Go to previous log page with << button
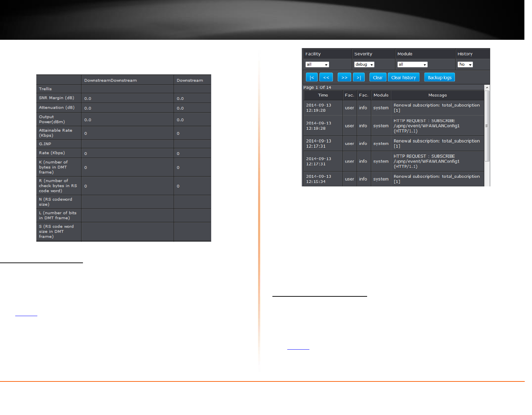Image resolution: width=532 pixels, height=415 pixels. [326, 77]
